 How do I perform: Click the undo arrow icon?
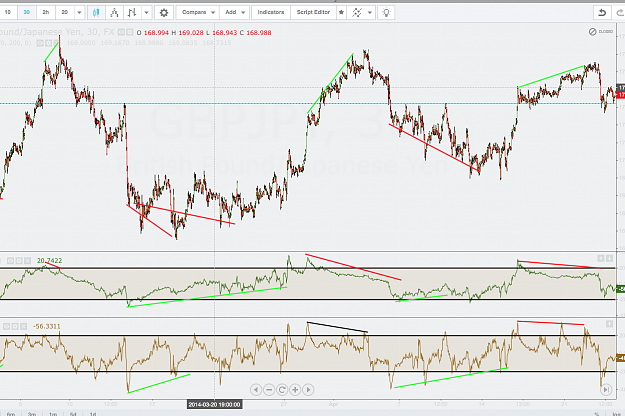[x=602, y=13]
